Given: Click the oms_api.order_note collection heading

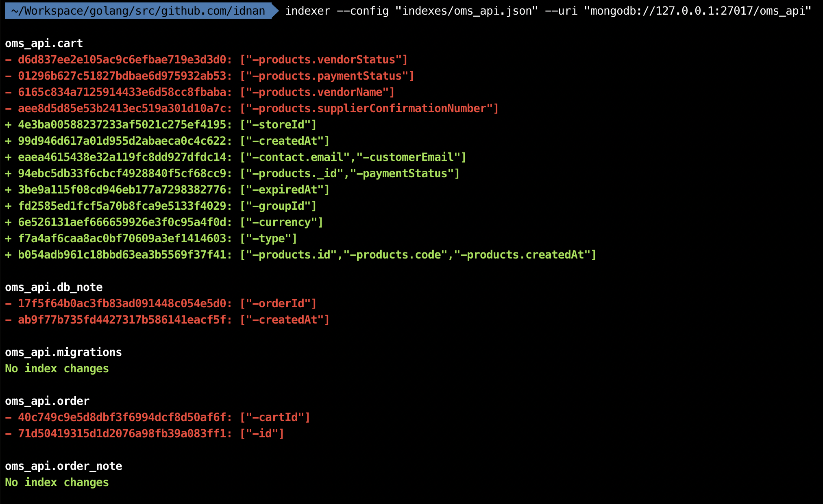Looking at the screenshot, I should point(63,466).
